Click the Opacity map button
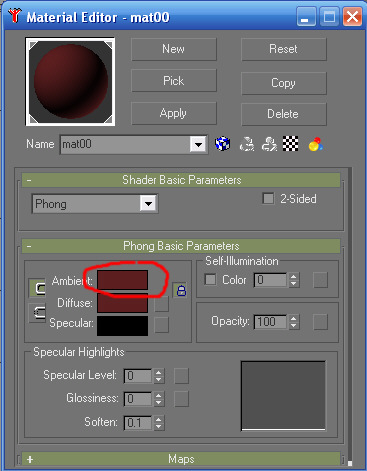This screenshot has width=367, height=471. 320,322
